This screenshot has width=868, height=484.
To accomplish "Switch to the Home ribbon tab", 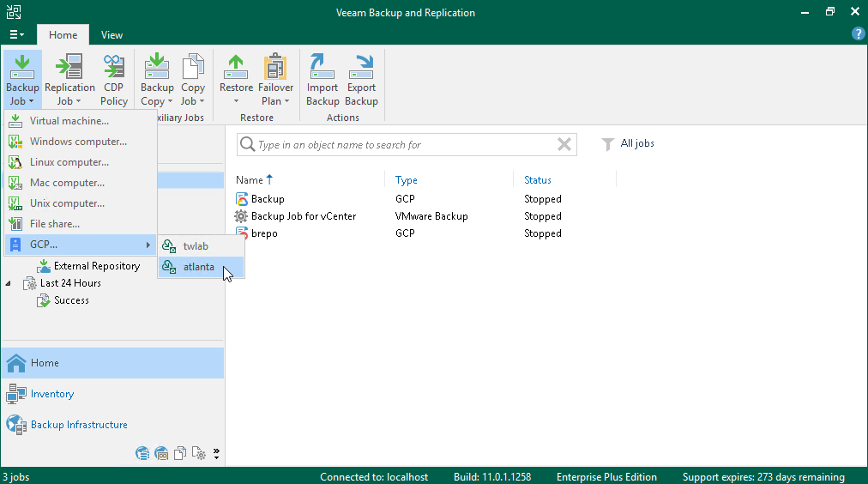I will [63, 34].
